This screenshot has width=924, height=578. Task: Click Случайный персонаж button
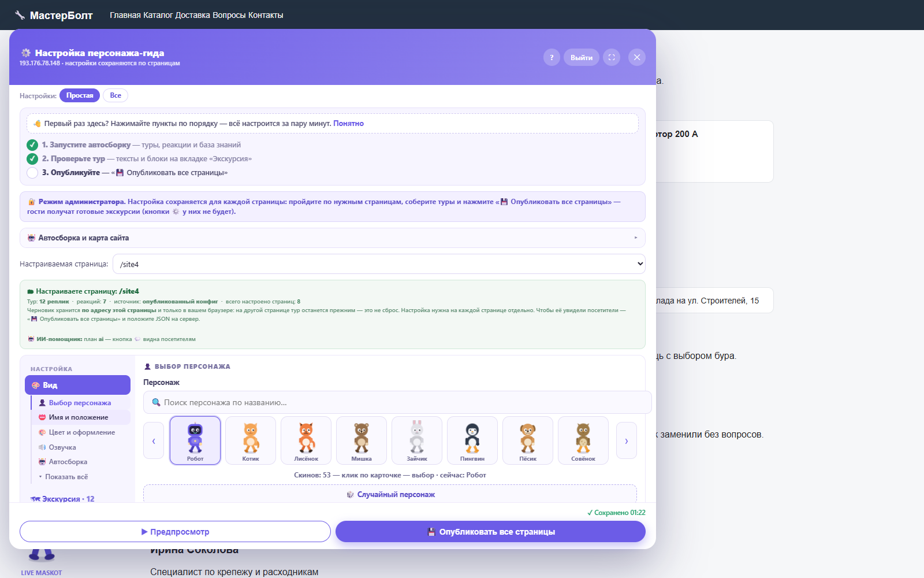pyautogui.click(x=390, y=494)
